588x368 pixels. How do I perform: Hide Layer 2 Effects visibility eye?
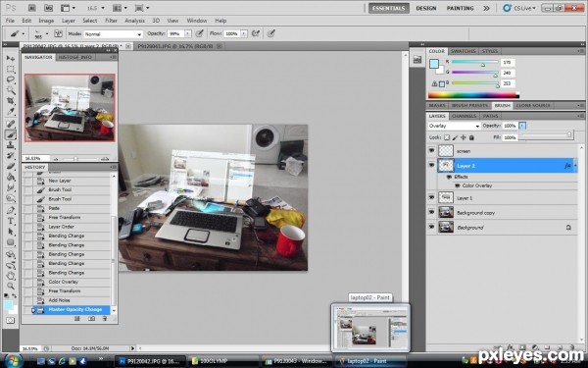(x=449, y=177)
